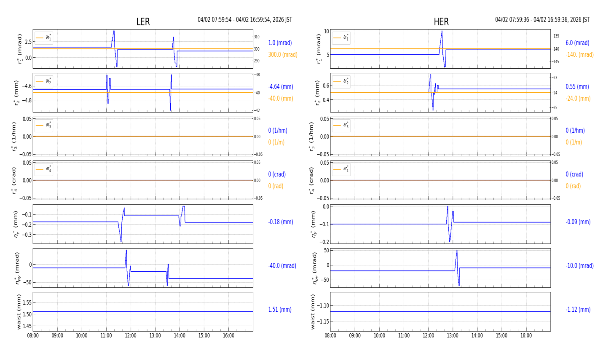Click the HER r4* legend box
595x364 pixels.
point(341,169)
